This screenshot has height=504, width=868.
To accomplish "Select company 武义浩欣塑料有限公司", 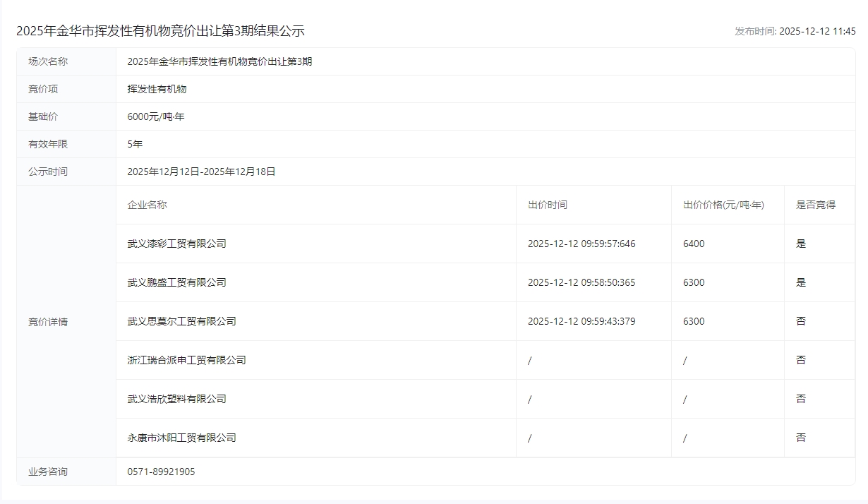I will tap(176, 399).
